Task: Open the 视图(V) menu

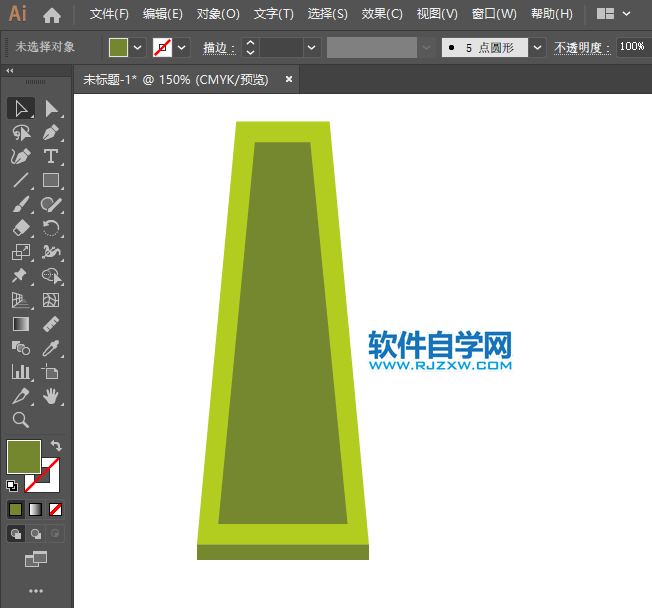Action: (x=437, y=14)
